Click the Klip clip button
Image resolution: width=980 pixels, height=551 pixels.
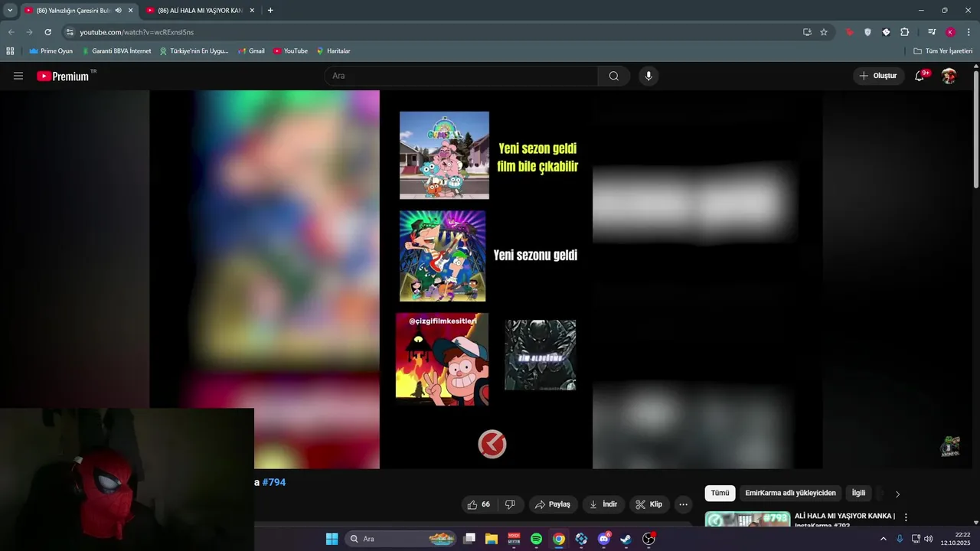pos(649,504)
